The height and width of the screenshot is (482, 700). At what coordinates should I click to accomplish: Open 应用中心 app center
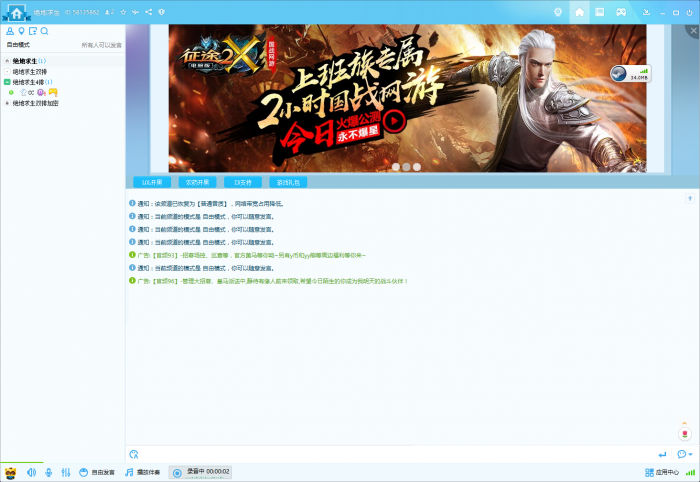click(x=662, y=472)
